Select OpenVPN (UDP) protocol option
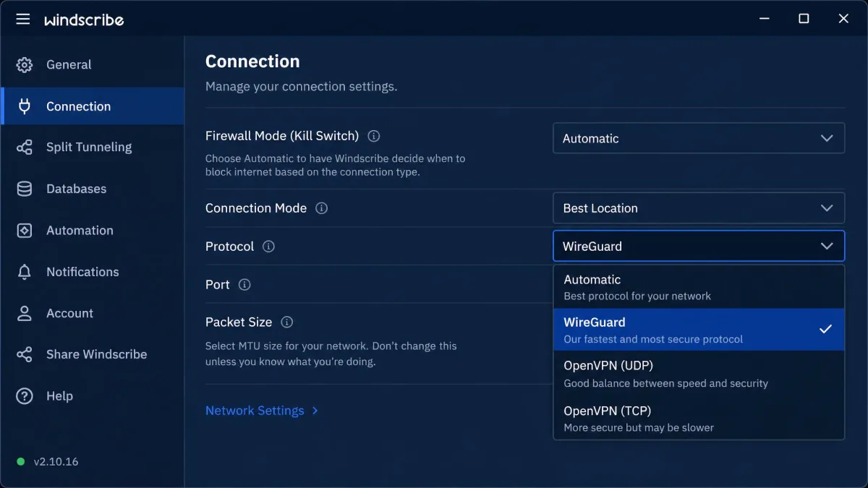This screenshot has height=488, width=868. [x=699, y=373]
